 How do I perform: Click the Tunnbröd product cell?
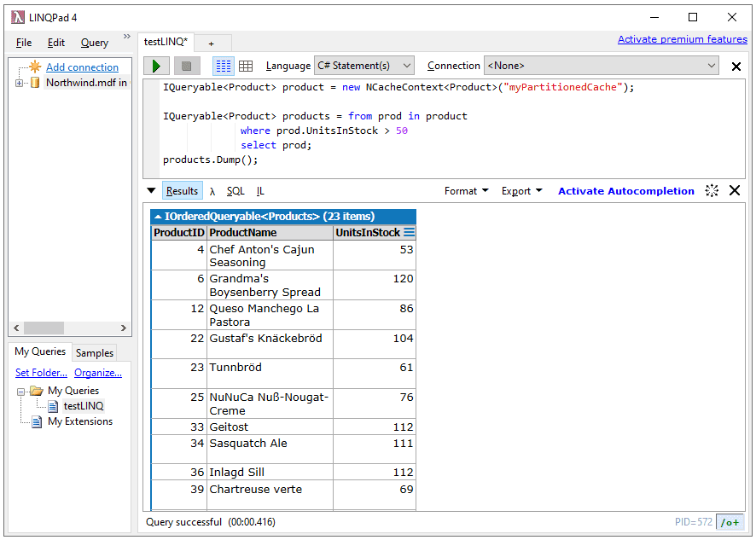tap(270, 374)
